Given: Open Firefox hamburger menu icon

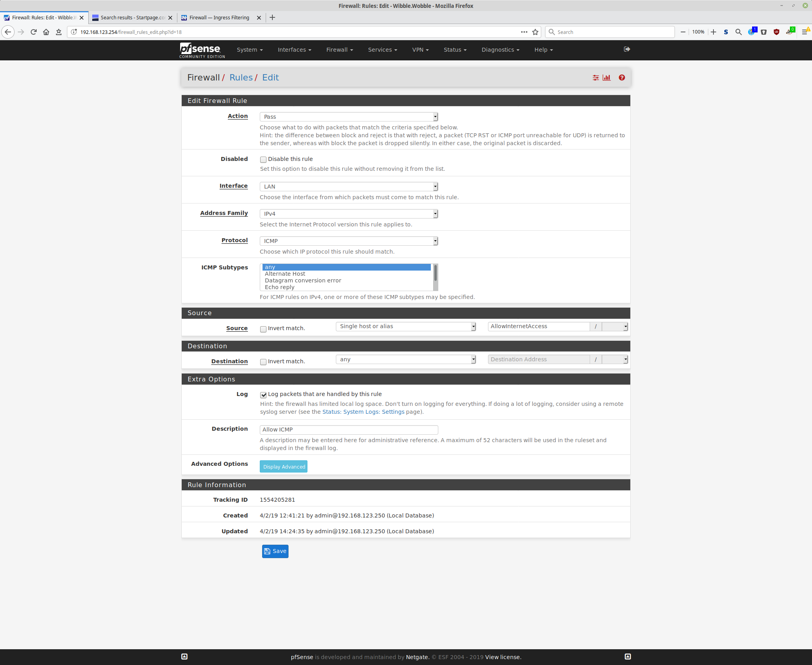Looking at the screenshot, I should click(804, 32).
